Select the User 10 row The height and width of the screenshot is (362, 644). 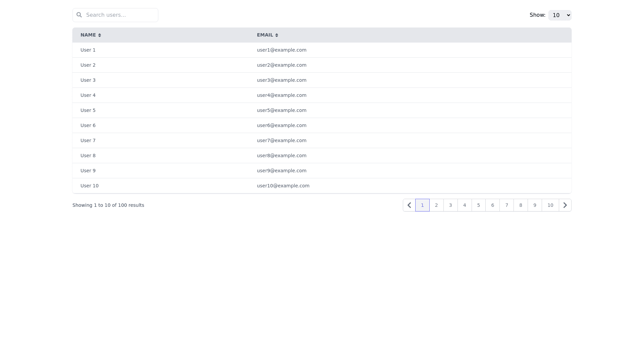(x=90, y=186)
